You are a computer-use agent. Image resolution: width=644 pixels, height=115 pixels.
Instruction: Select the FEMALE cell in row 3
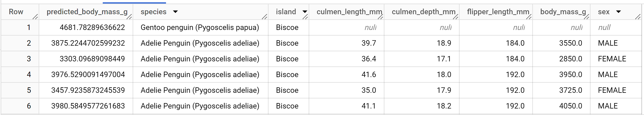612,59
